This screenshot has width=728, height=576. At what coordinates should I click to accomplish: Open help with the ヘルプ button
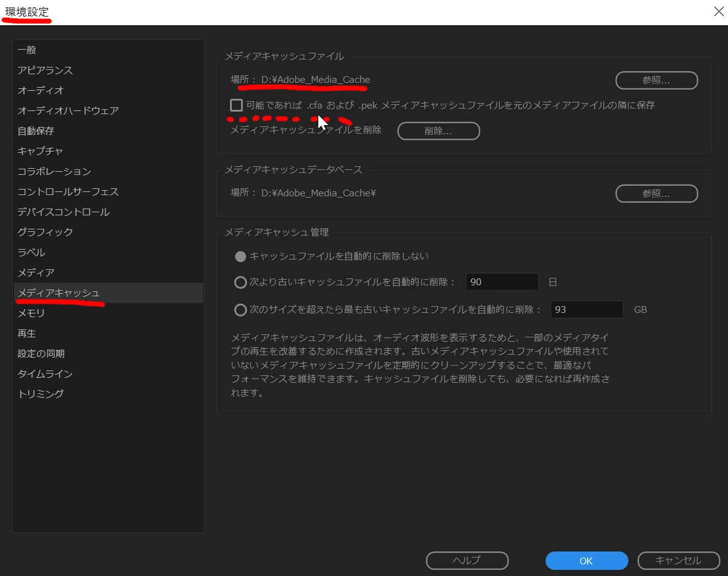[x=467, y=561]
